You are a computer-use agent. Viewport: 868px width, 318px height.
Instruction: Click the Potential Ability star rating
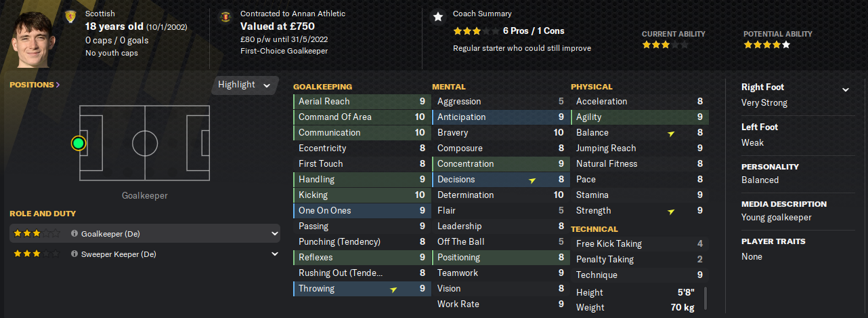[x=766, y=45]
